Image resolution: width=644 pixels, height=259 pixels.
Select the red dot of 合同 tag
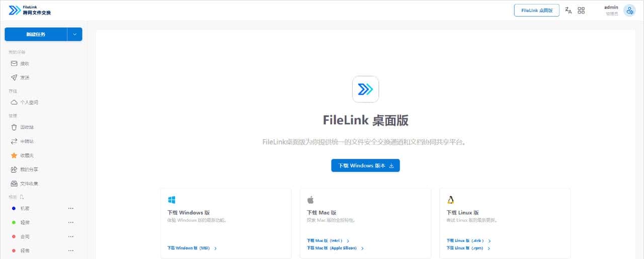(14, 236)
